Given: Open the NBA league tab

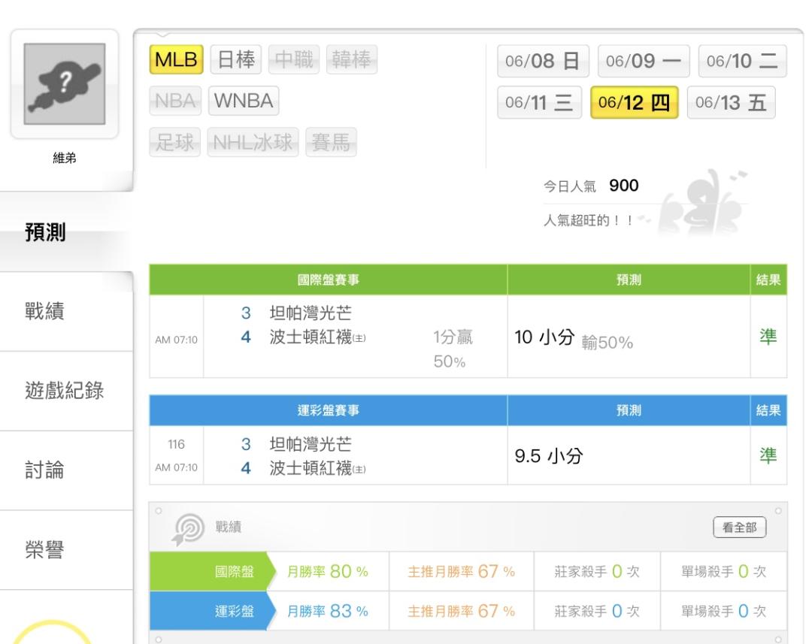Looking at the screenshot, I should click(x=175, y=101).
